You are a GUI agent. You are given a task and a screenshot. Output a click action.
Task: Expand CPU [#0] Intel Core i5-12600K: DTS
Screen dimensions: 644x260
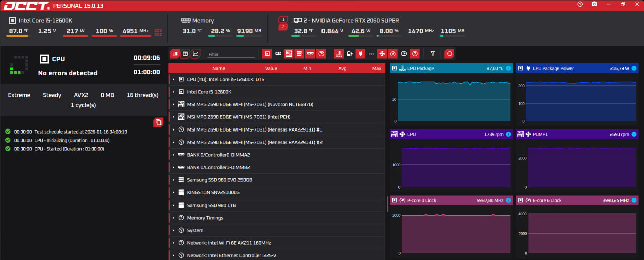click(x=173, y=79)
